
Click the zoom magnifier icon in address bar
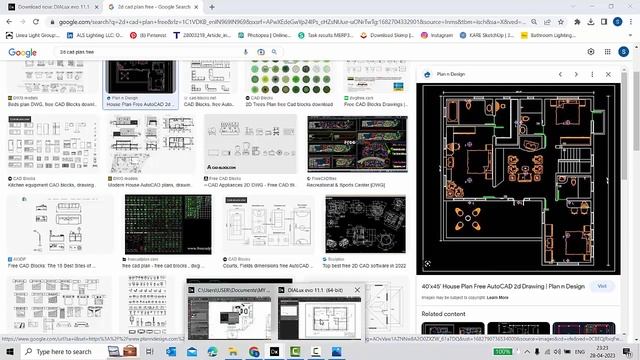point(534,22)
